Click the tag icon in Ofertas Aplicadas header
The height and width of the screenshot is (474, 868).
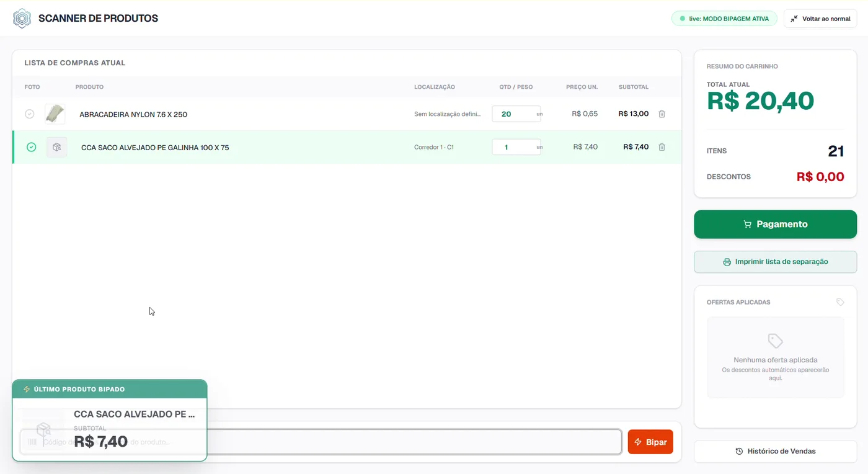(840, 302)
